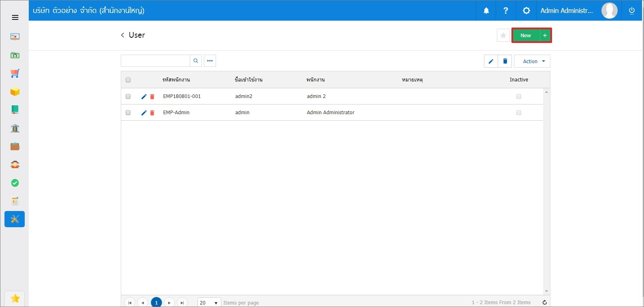Open the shopping cart module in sidebar
This screenshot has height=307, width=644.
pyautogui.click(x=15, y=73)
